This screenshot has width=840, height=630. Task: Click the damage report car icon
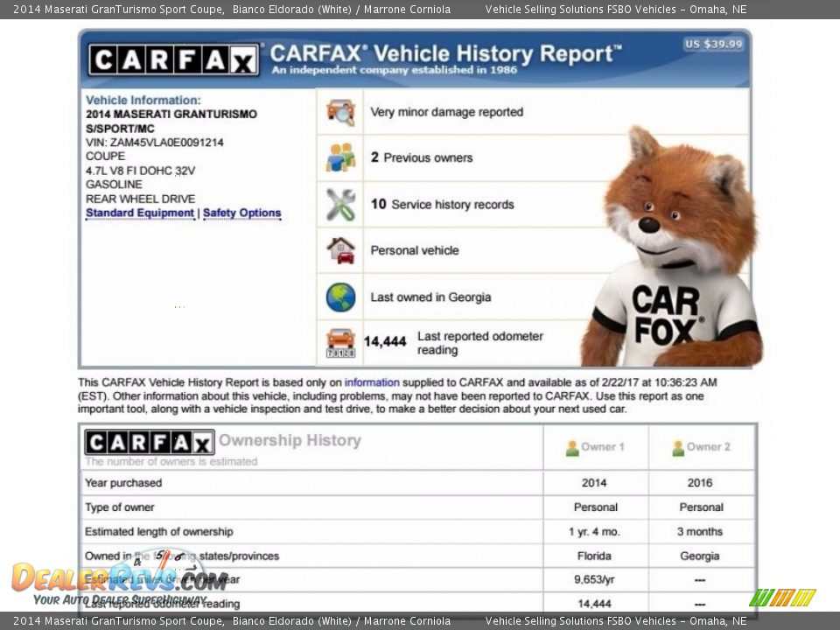pyautogui.click(x=340, y=112)
